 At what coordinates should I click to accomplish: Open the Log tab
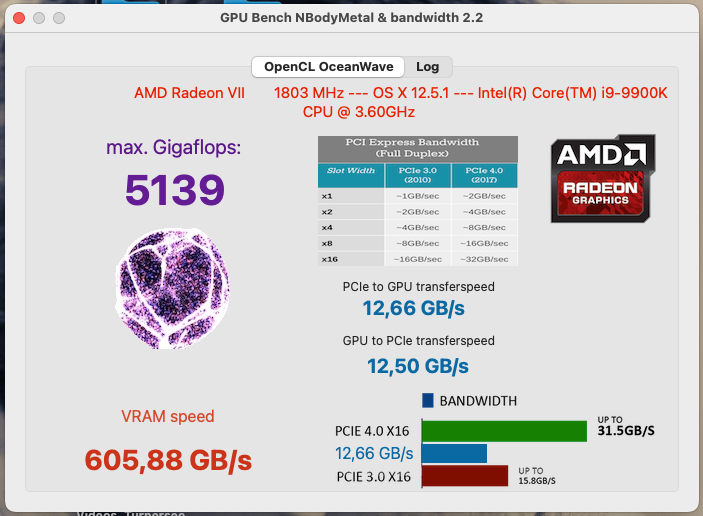(427, 67)
